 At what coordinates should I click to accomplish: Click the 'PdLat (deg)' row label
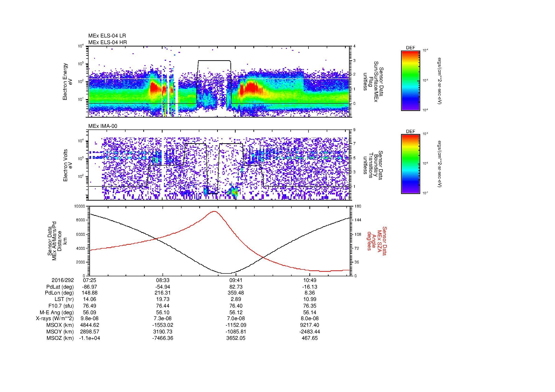(x=60, y=287)
